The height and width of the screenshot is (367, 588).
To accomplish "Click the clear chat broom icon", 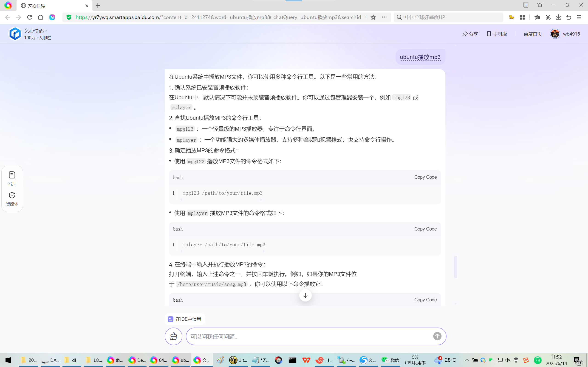I will (x=173, y=336).
